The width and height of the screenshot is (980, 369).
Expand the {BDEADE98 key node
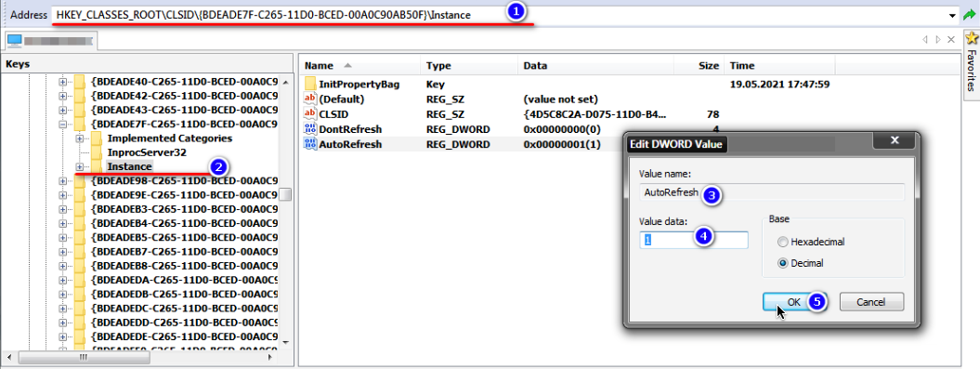(x=62, y=180)
